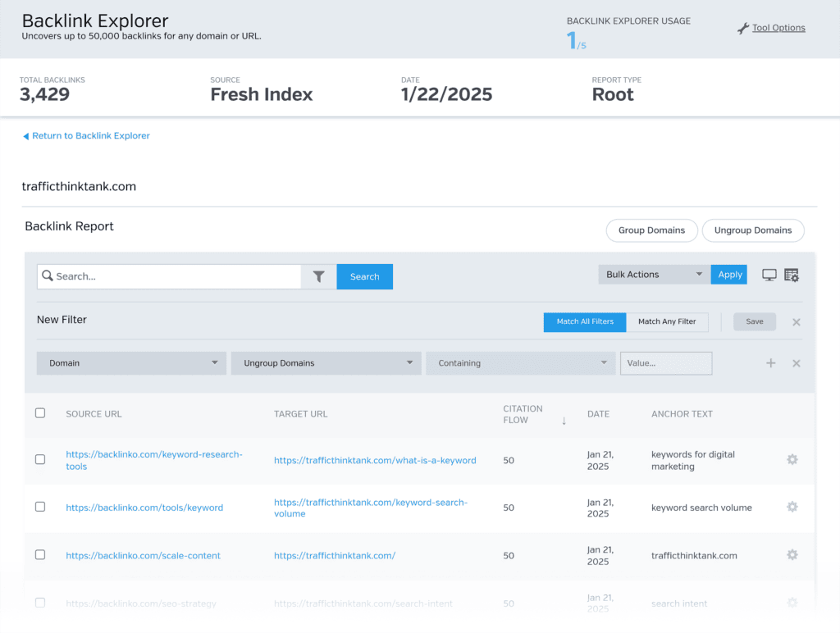Tick the select-all checkbox in table header
Screen dimensions: 840x633
pos(40,413)
